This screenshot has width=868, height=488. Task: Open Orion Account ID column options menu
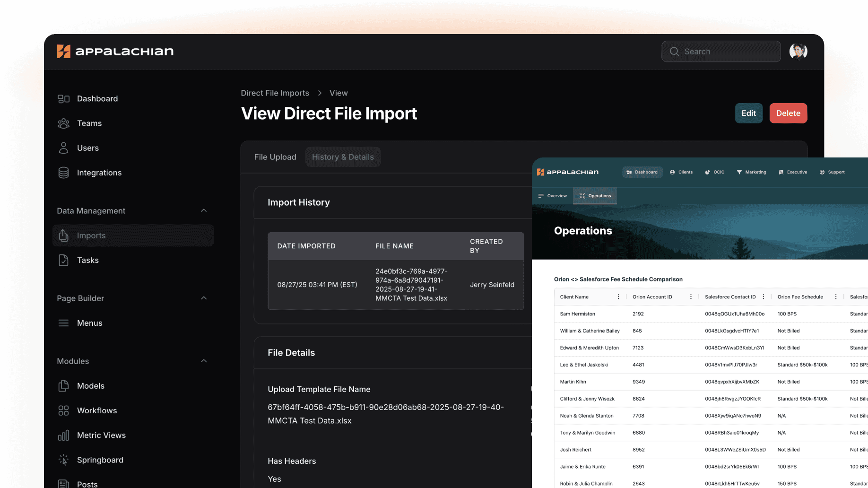coord(691,297)
